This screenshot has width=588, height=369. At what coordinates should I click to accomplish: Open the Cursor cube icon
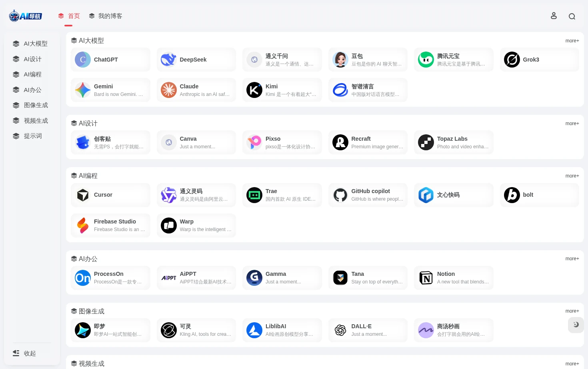(x=83, y=195)
